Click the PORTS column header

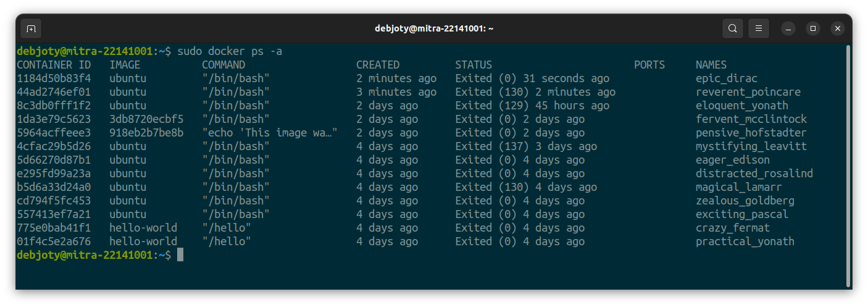tap(649, 65)
